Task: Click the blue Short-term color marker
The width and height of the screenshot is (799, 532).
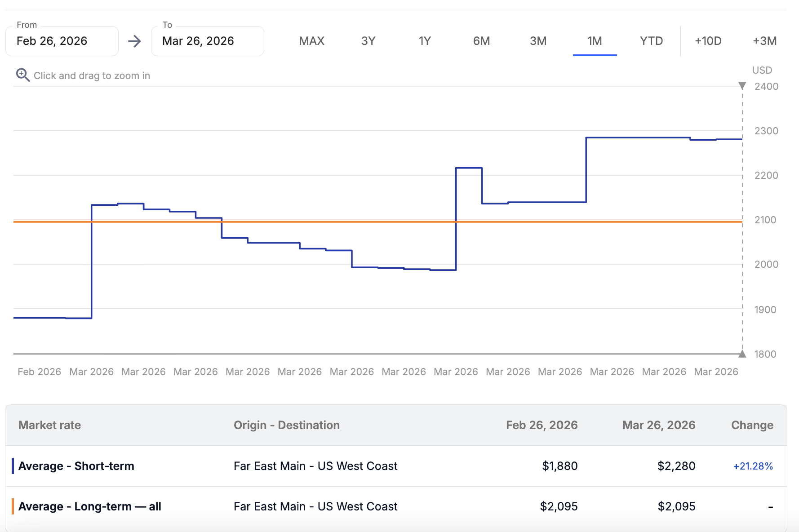Action: [13, 466]
